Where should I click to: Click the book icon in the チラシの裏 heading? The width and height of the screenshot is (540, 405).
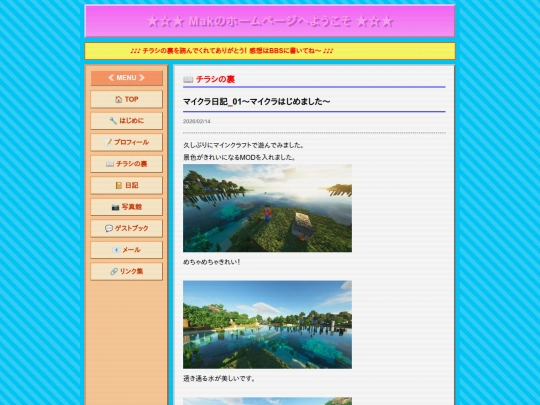[188, 80]
